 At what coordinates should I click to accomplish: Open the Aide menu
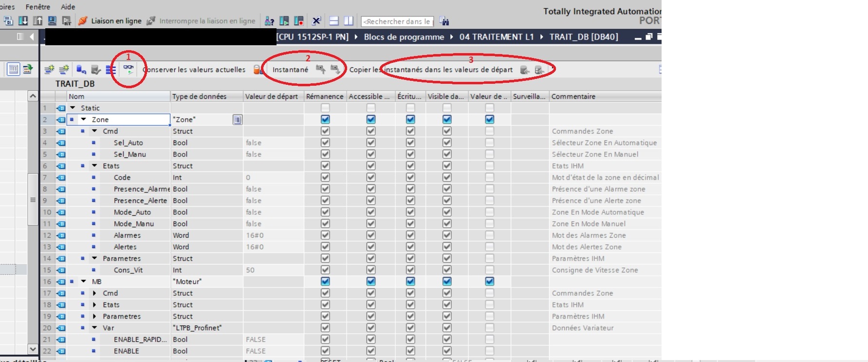click(68, 7)
